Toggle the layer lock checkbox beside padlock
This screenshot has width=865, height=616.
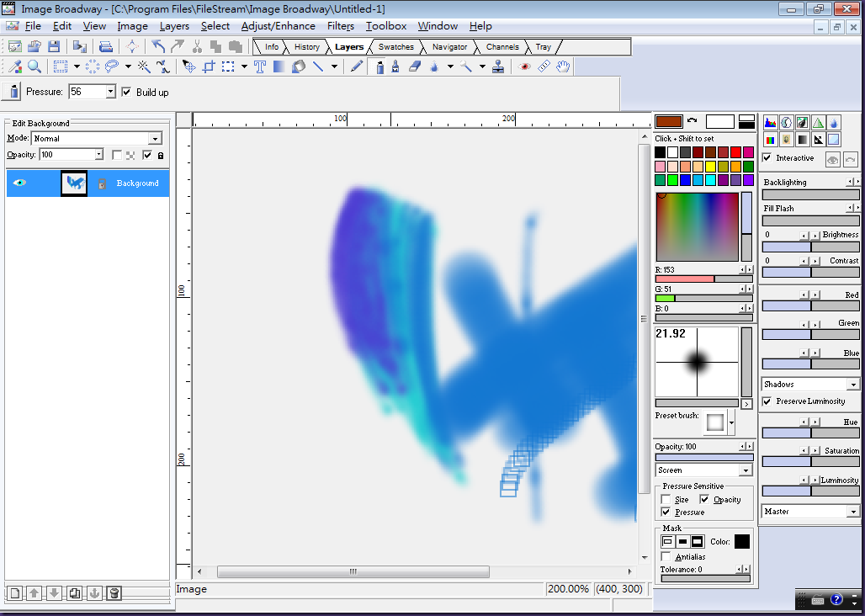click(x=147, y=155)
